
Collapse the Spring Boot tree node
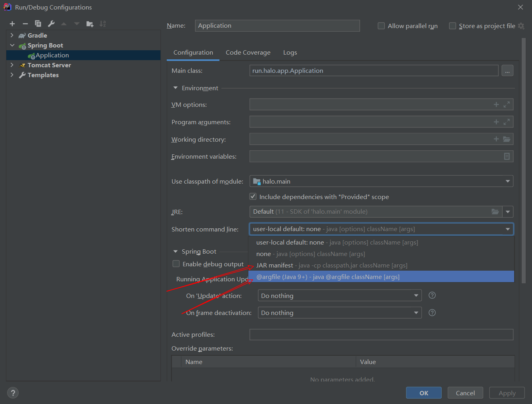point(12,45)
